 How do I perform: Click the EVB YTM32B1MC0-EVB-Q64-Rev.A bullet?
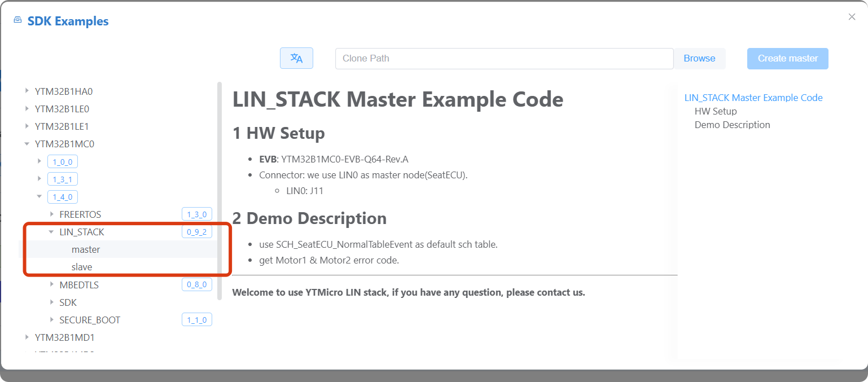(x=334, y=159)
